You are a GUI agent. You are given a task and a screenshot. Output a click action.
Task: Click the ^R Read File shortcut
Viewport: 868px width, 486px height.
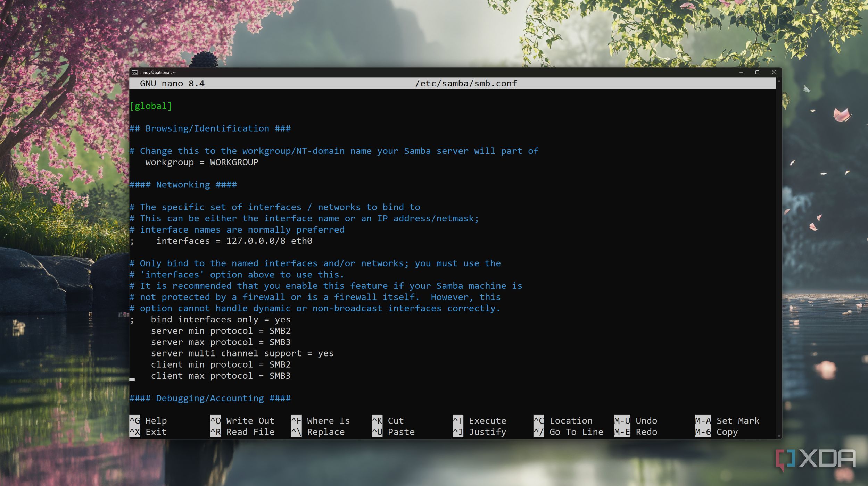(242, 432)
